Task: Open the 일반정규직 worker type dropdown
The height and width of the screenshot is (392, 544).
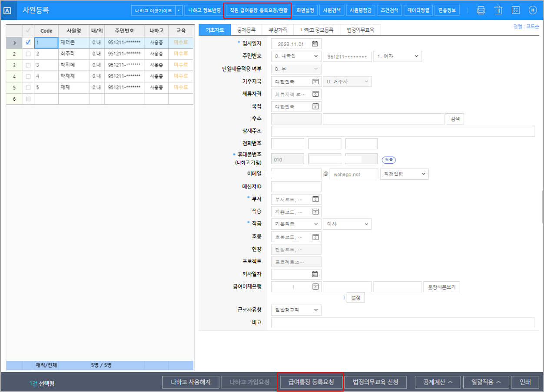Action: pos(296,310)
